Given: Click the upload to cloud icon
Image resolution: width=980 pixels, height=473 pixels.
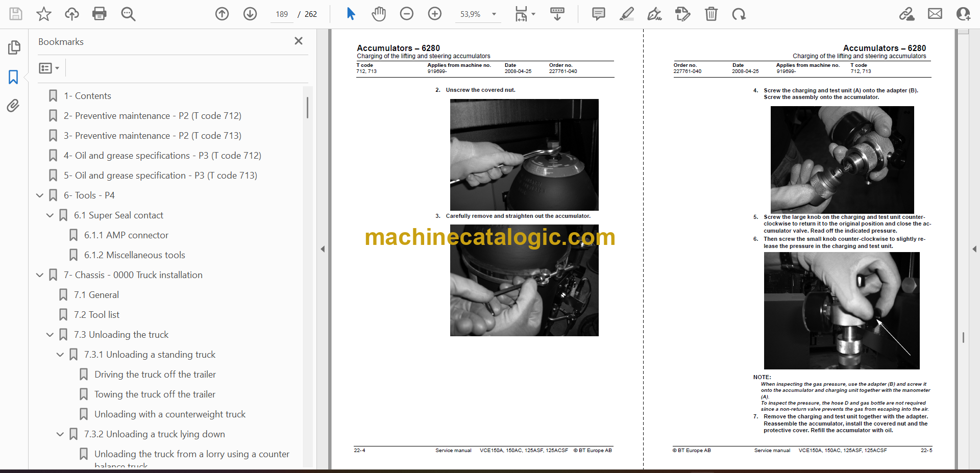Looking at the screenshot, I should [x=72, y=14].
